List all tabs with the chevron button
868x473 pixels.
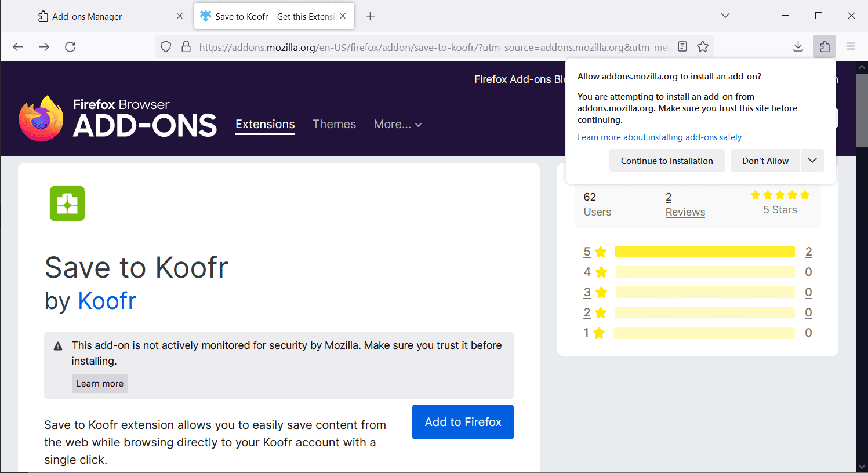(725, 16)
